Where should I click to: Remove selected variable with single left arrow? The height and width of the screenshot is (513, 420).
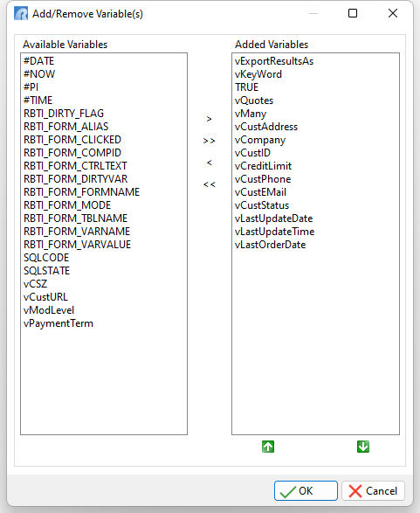tap(210, 163)
